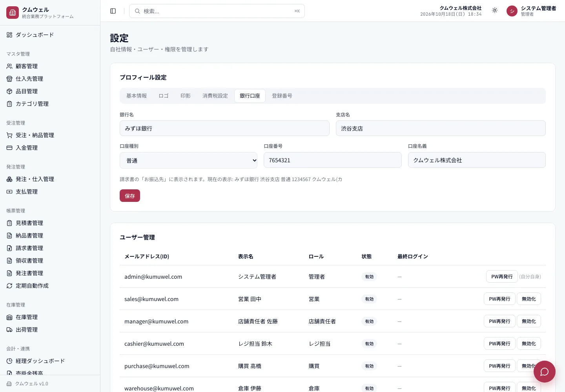Reissue password for manager@kumuwel.com
565x392 pixels.
(x=499, y=321)
